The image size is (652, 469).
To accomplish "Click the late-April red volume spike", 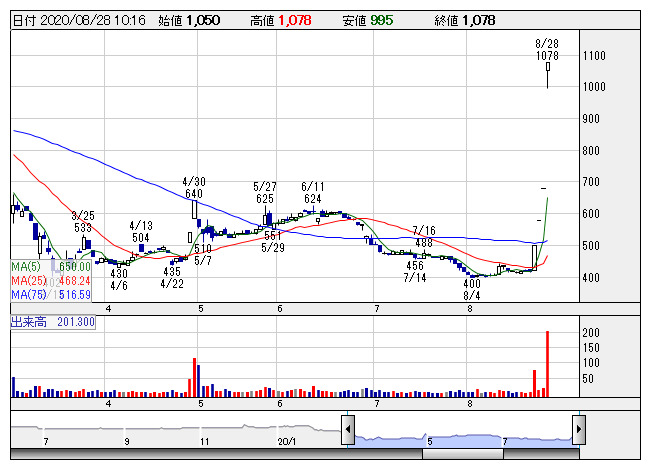I will pos(193,376).
